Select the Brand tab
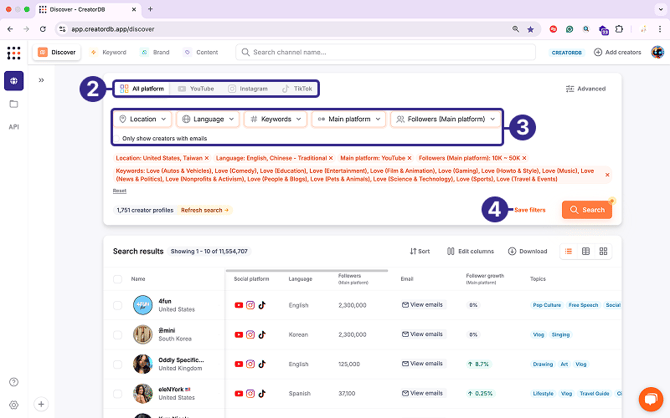This screenshot has height=418, width=670. pyautogui.click(x=155, y=52)
